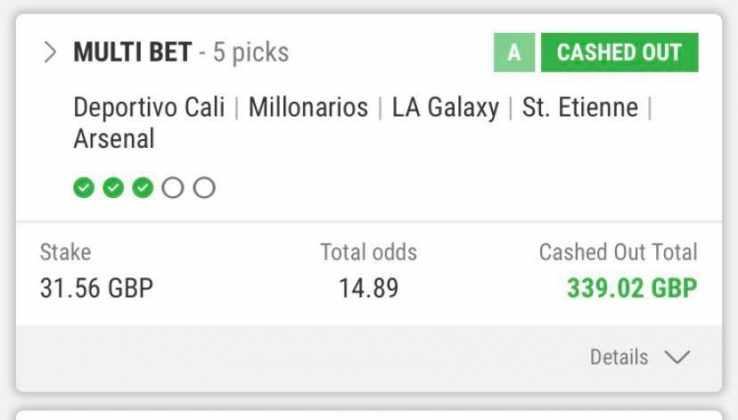Viewport: 738px width, 420px height.
Task: Click the Arsenal pick
Action: [x=114, y=139]
